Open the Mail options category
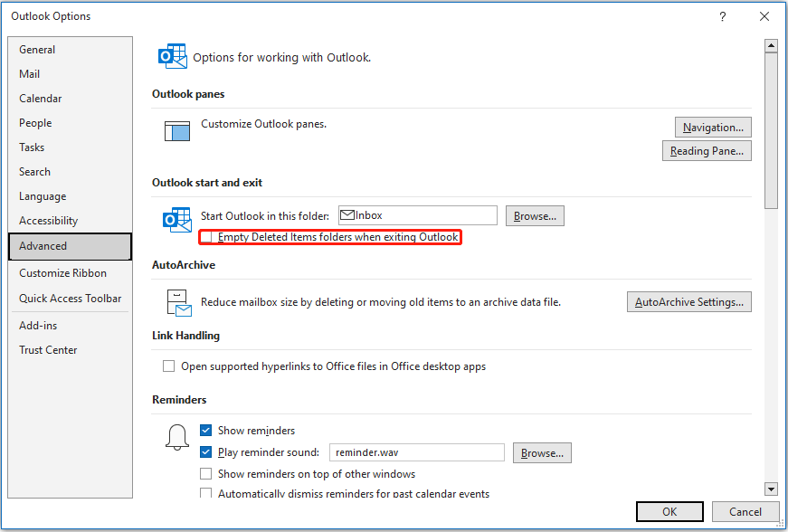Image resolution: width=788 pixels, height=532 pixels. click(71, 74)
